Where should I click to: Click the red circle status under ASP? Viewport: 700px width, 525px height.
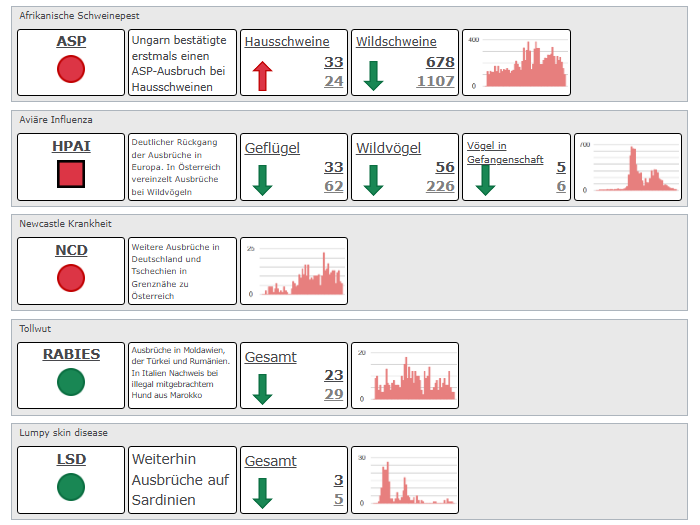pyautogui.click(x=71, y=69)
